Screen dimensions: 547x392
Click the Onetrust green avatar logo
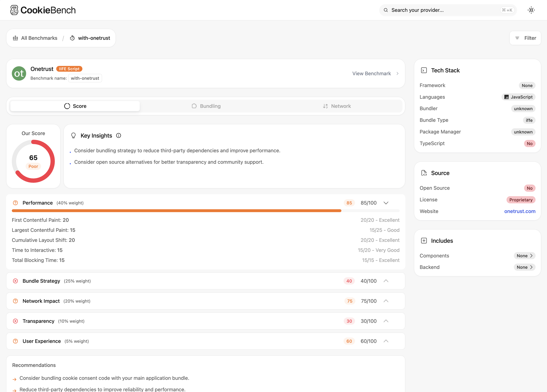point(19,73)
